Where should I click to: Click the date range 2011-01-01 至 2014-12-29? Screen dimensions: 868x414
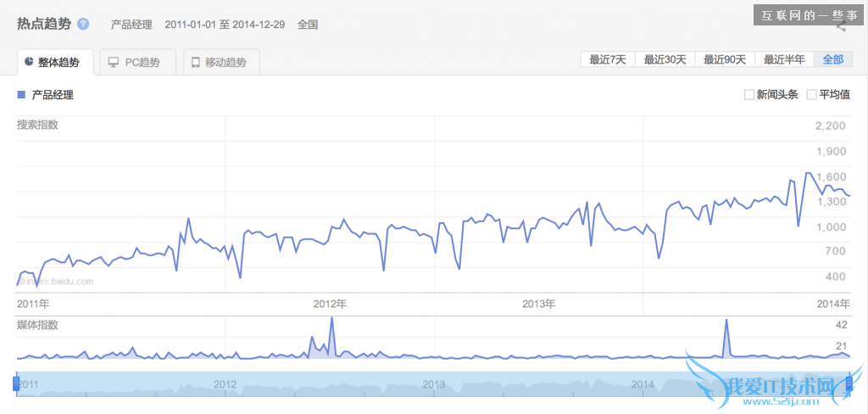tap(225, 25)
